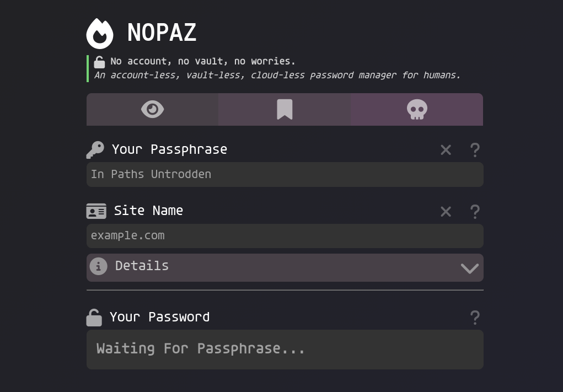Clear the Your Passphrase field
563x392 pixels.
[x=446, y=149]
